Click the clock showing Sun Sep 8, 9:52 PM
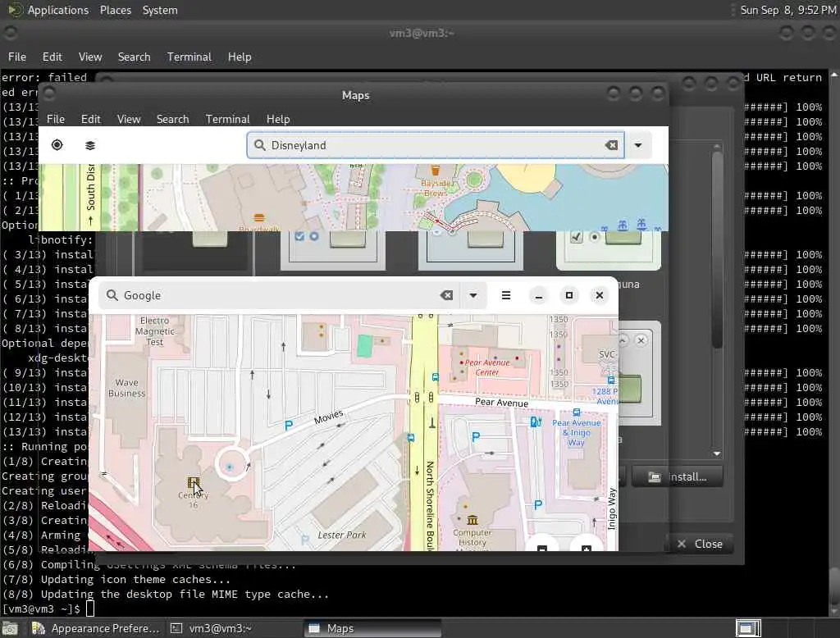840x638 pixels. [x=787, y=10]
